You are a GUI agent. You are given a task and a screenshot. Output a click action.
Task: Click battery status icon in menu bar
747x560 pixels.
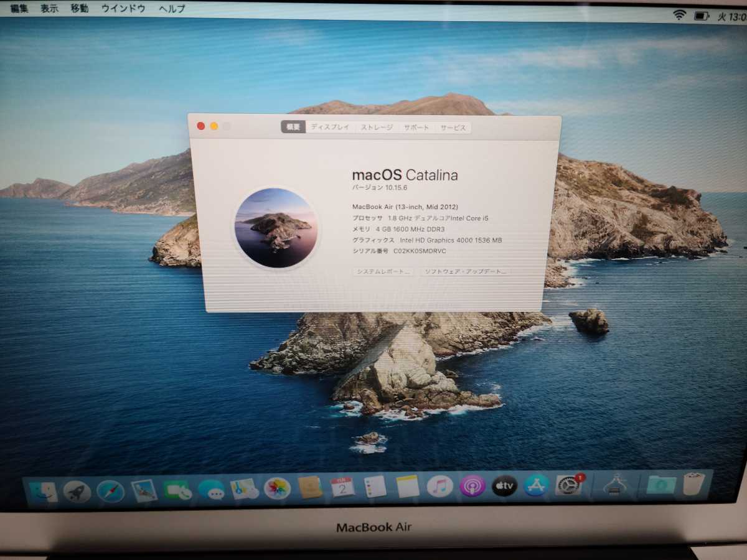point(703,15)
